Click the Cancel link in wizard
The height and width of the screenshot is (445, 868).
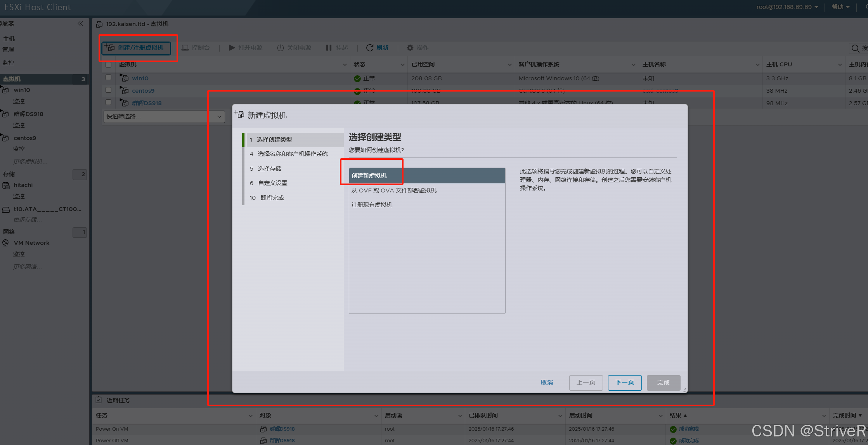[547, 383]
